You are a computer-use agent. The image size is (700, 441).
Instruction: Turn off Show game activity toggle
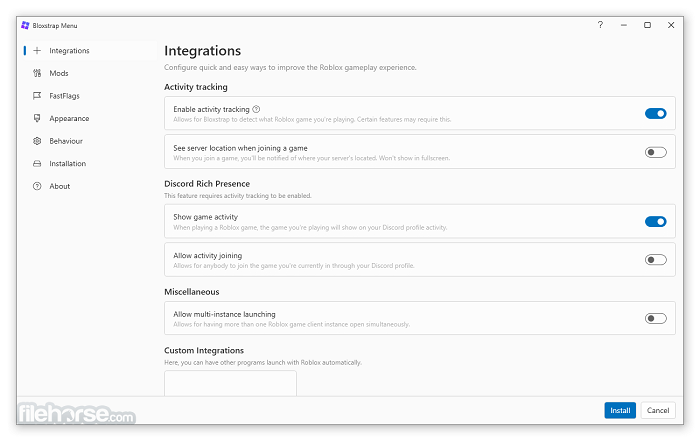click(655, 222)
